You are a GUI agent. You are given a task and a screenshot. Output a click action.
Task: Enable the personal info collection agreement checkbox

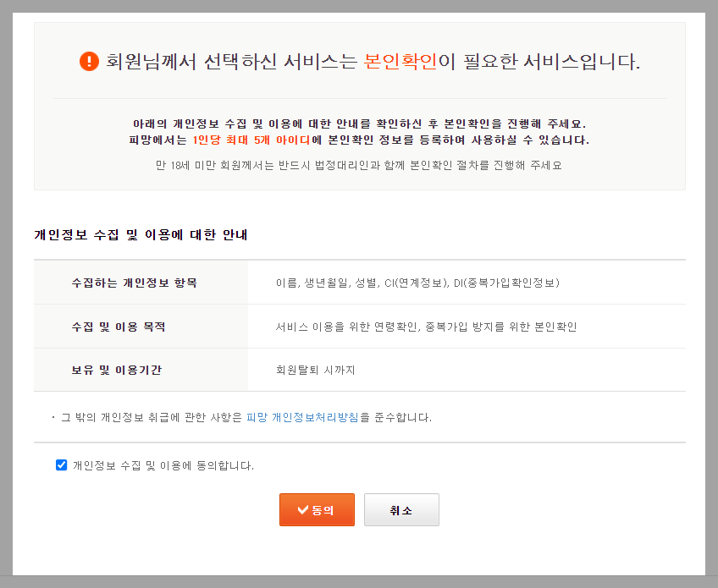point(61,464)
